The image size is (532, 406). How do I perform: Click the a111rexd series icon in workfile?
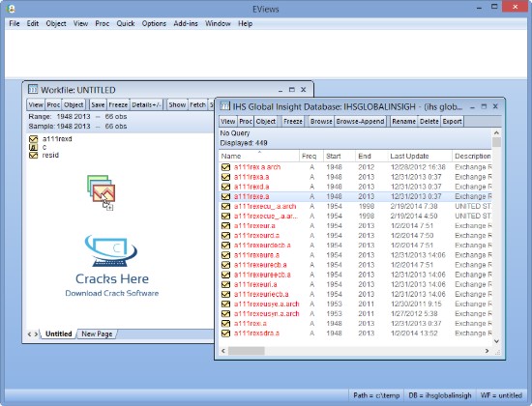(x=33, y=139)
